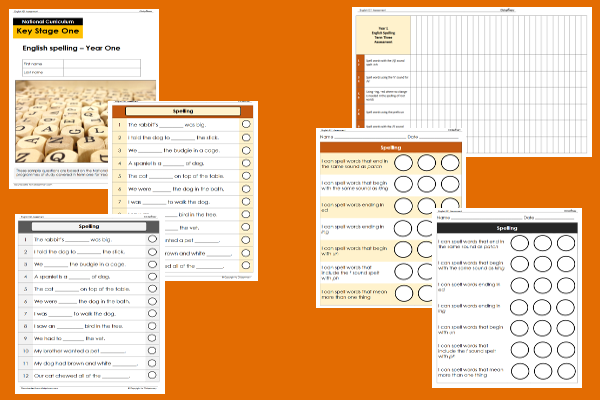Tick first circle beside 'same sound as patch' on black sheet

519,243
